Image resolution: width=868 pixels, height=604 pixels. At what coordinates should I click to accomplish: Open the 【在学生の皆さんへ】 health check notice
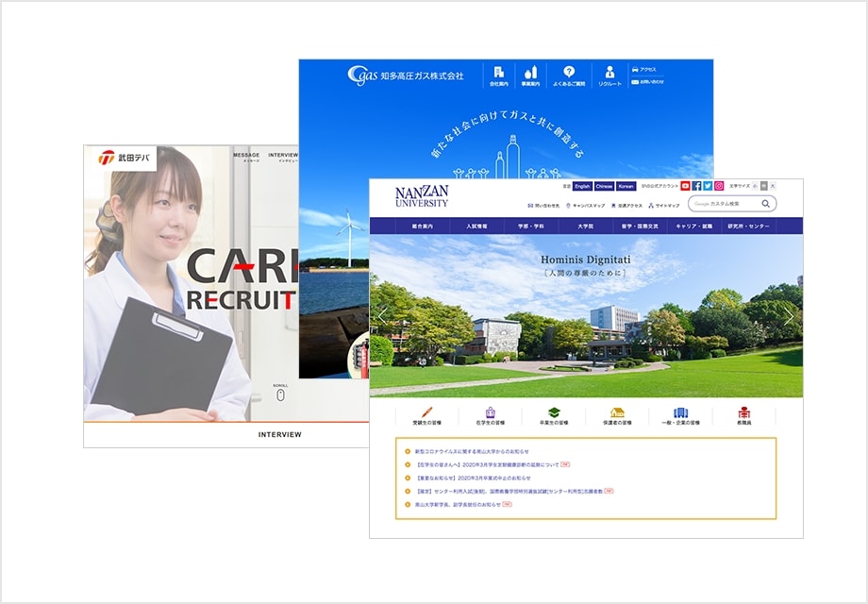pos(488,464)
